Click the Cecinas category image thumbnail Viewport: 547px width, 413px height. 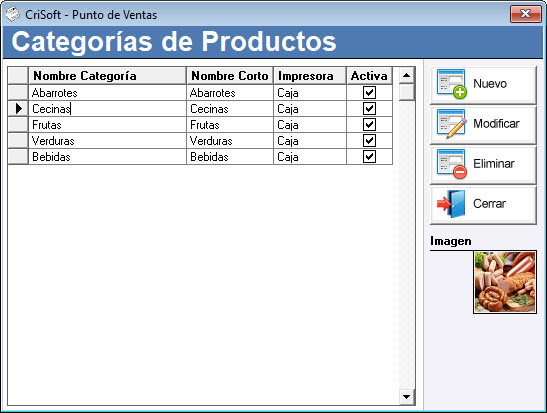[505, 282]
